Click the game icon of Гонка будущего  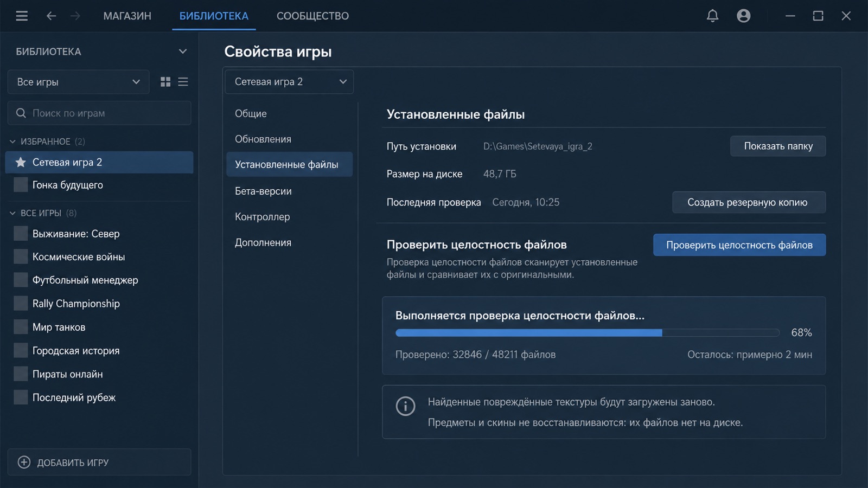pyautogui.click(x=21, y=185)
